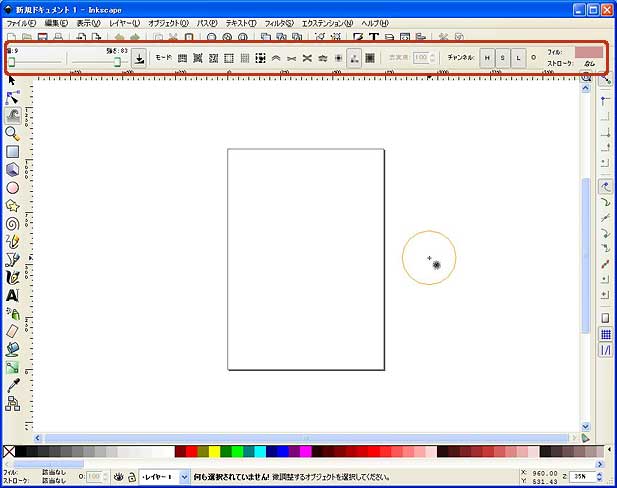
Task: Toggle the S saturation channel button
Action: coord(502,58)
